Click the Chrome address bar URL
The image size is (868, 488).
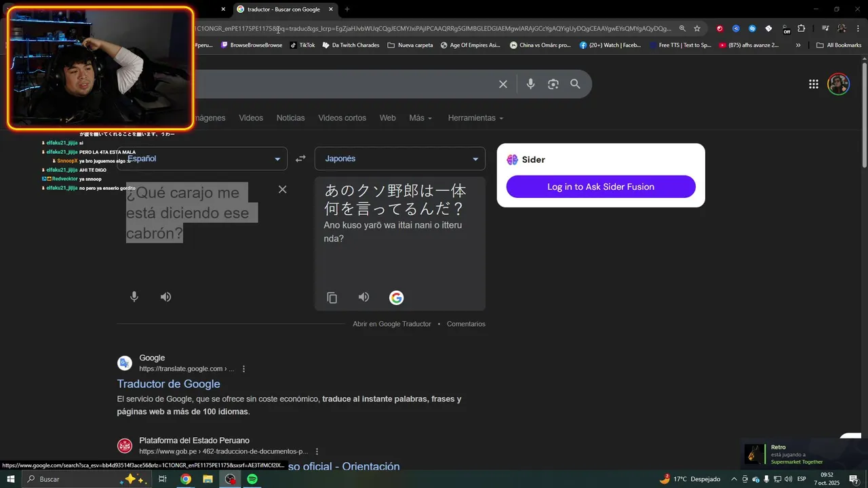click(434, 28)
